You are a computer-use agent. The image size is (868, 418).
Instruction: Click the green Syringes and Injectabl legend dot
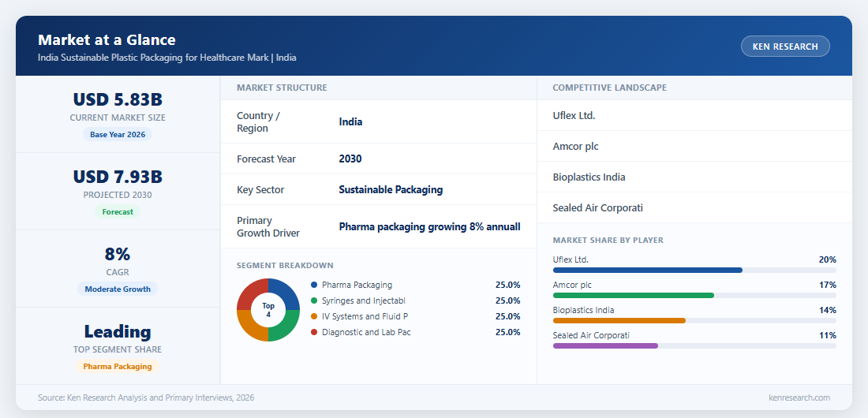coord(314,300)
